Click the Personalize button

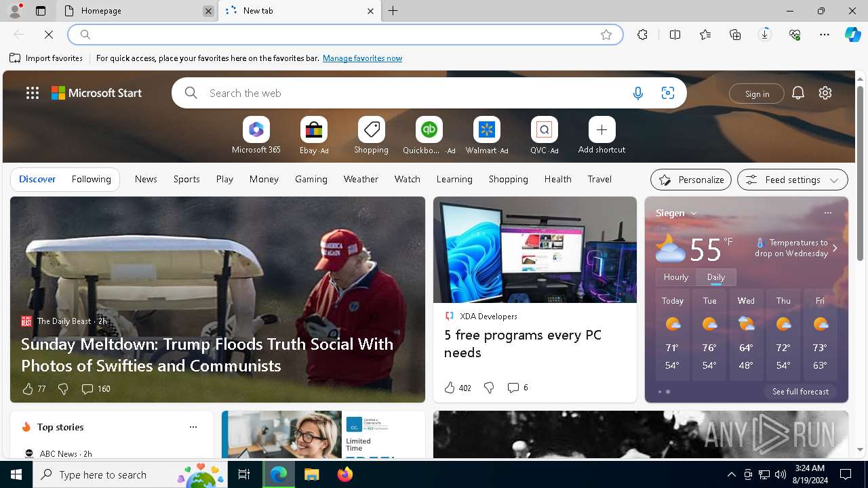[691, 180]
